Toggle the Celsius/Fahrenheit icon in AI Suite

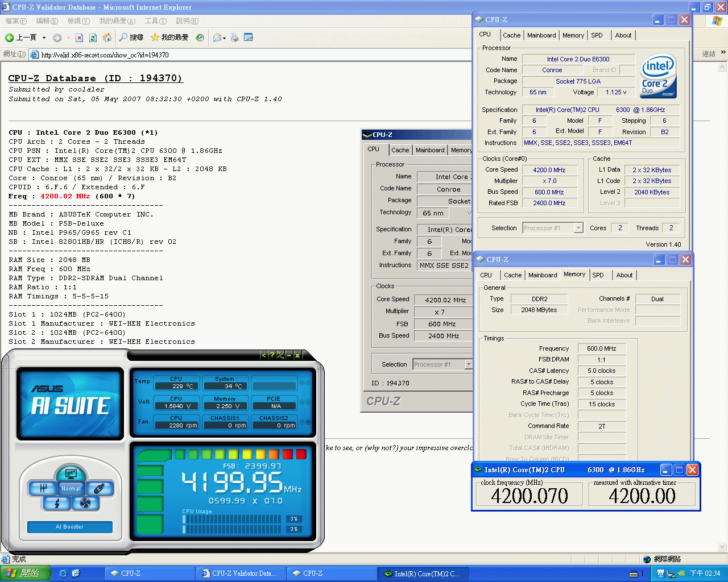coord(280,355)
